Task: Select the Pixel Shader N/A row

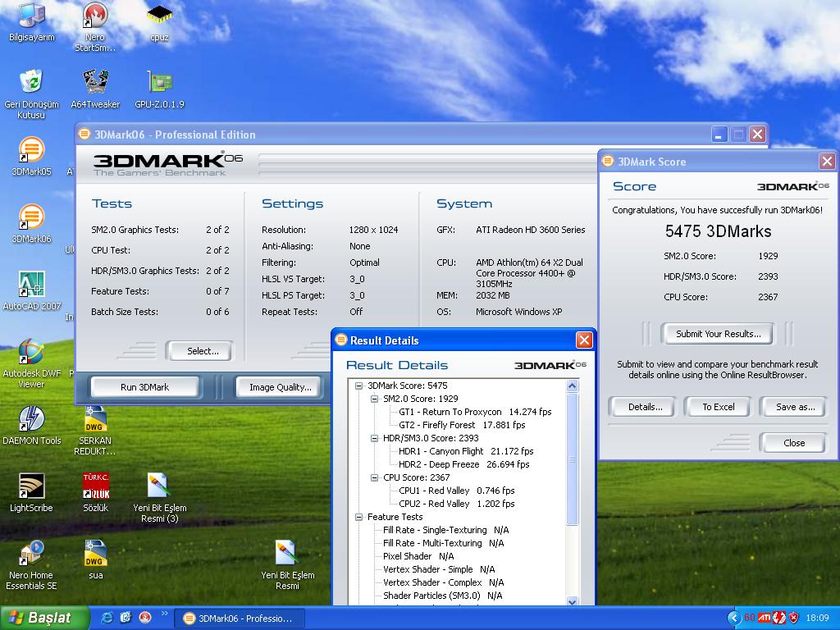Action: tap(418, 556)
